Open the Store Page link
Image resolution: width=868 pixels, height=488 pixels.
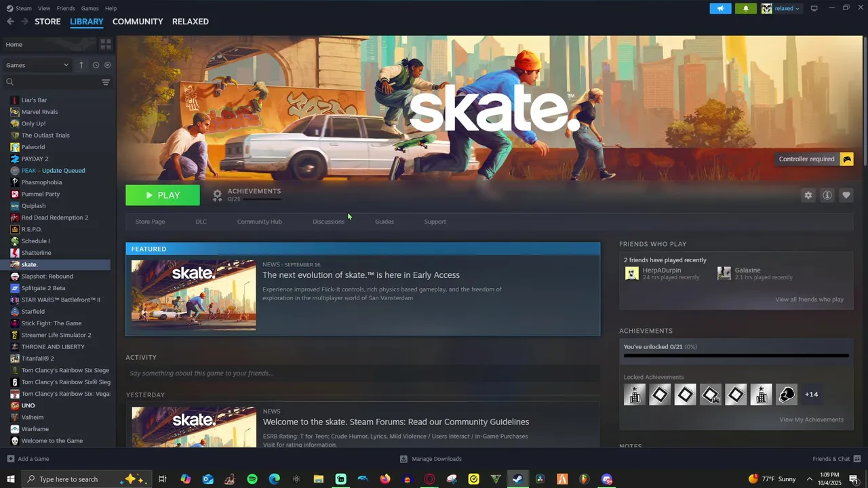[150, 222]
